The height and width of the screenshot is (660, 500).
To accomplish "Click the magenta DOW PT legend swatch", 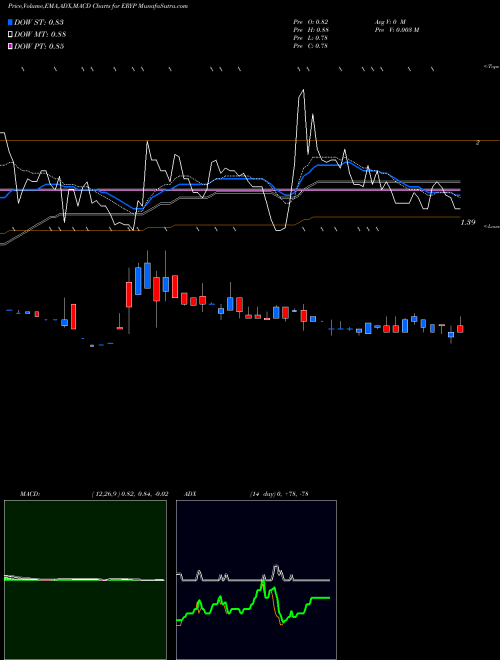I will click(x=10, y=46).
